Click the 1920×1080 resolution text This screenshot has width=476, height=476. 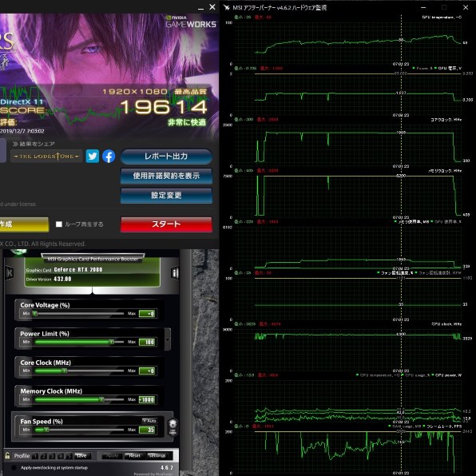135,91
